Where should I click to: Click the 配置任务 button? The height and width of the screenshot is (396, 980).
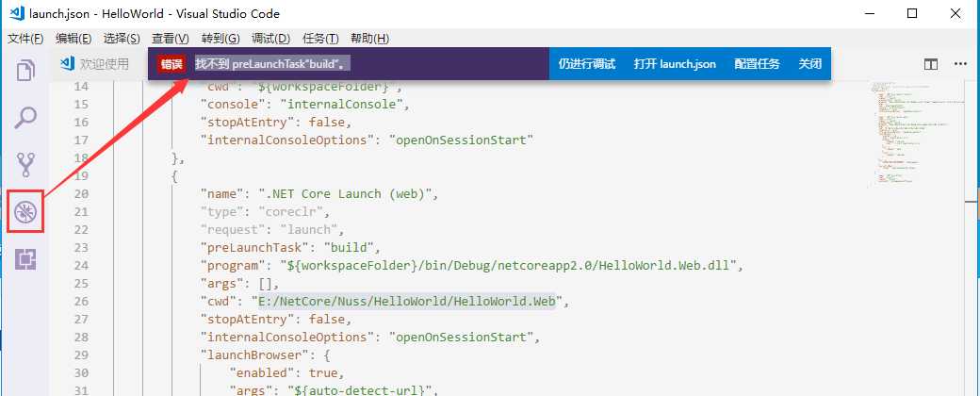[x=758, y=64]
